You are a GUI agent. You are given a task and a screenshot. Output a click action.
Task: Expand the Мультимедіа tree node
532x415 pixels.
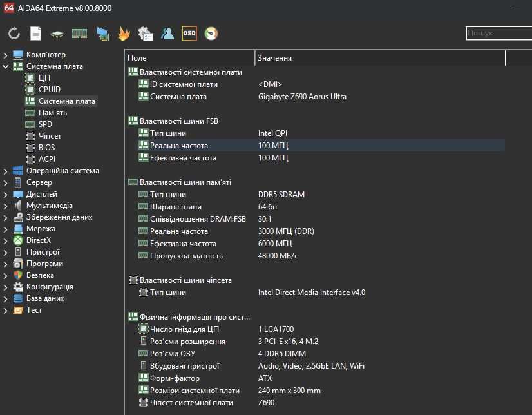click(5, 206)
